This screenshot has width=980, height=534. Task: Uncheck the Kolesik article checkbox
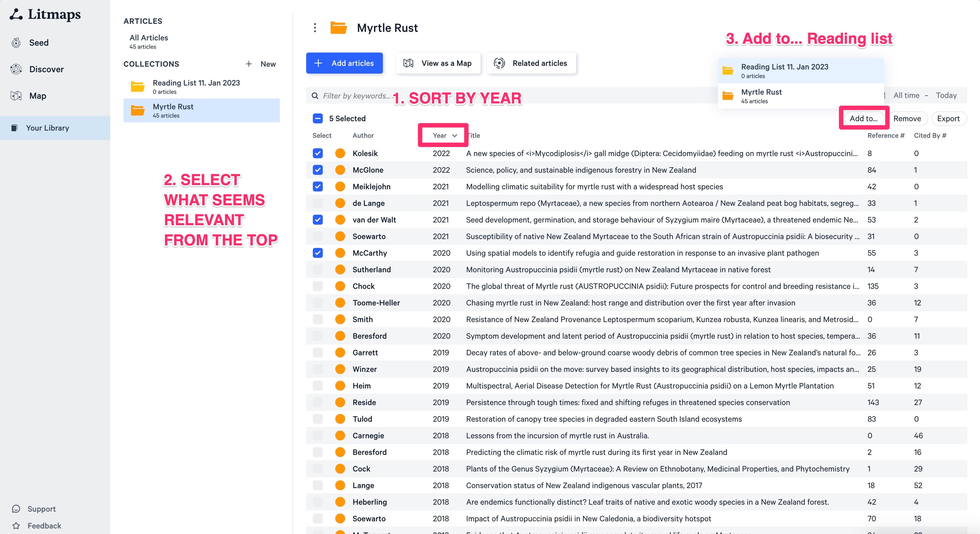click(318, 153)
